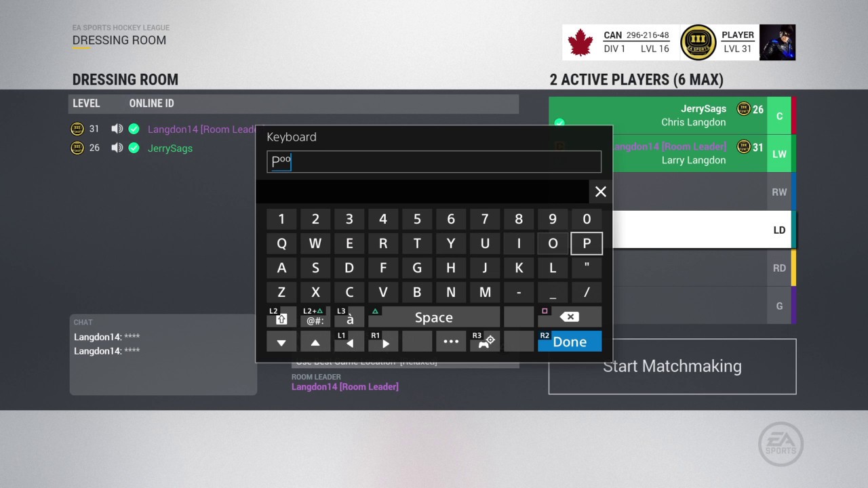The width and height of the screenshot is (868, 488).
Task: Click the LEVEL column header
Action: 86,103
